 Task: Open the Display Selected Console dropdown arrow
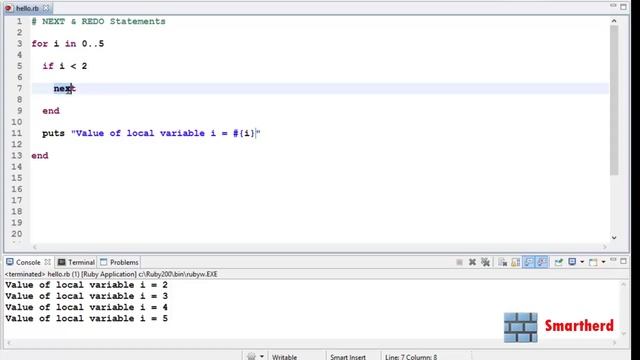(x=582, y=262)
